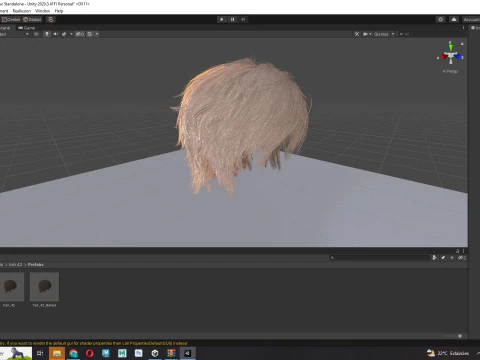
Task: Toggle hidden packages eye-count icon in Project
Action: coord(461,257)
